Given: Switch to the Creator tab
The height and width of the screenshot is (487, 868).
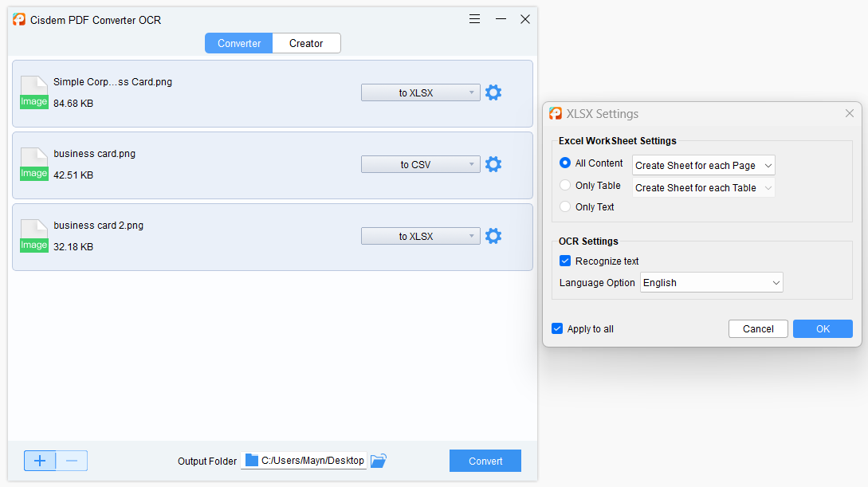Looking at the screenshot, I should pos(306,43).
